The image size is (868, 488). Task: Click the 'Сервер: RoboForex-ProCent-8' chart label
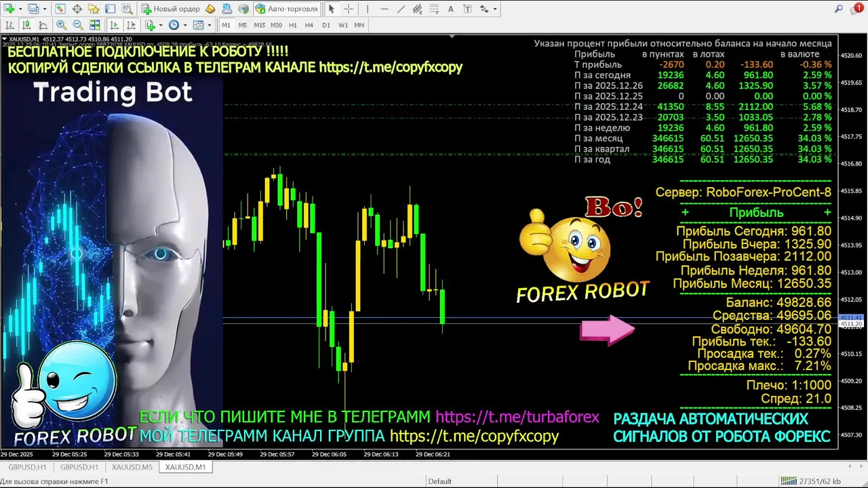743,192
